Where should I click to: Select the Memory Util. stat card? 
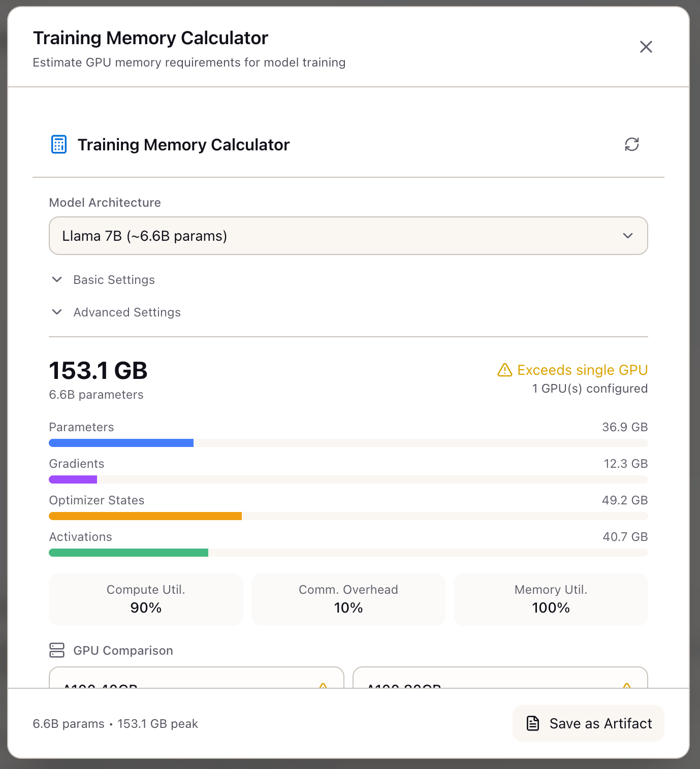[550, 599]
